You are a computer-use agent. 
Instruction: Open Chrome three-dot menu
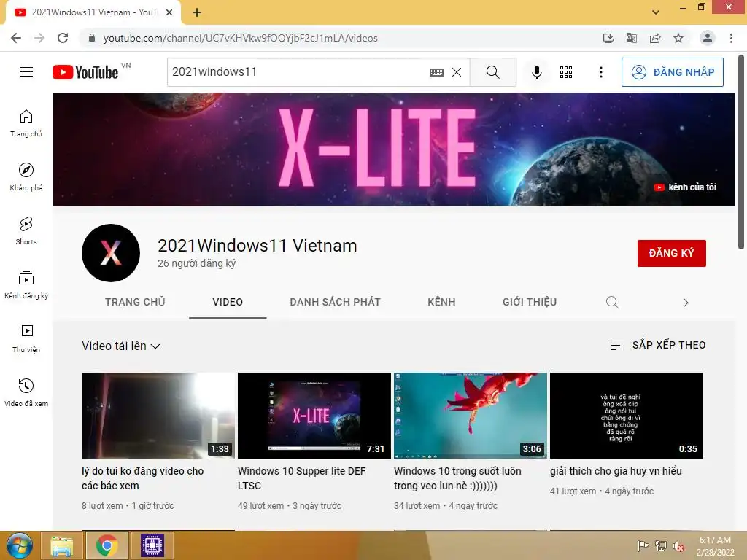731,38
